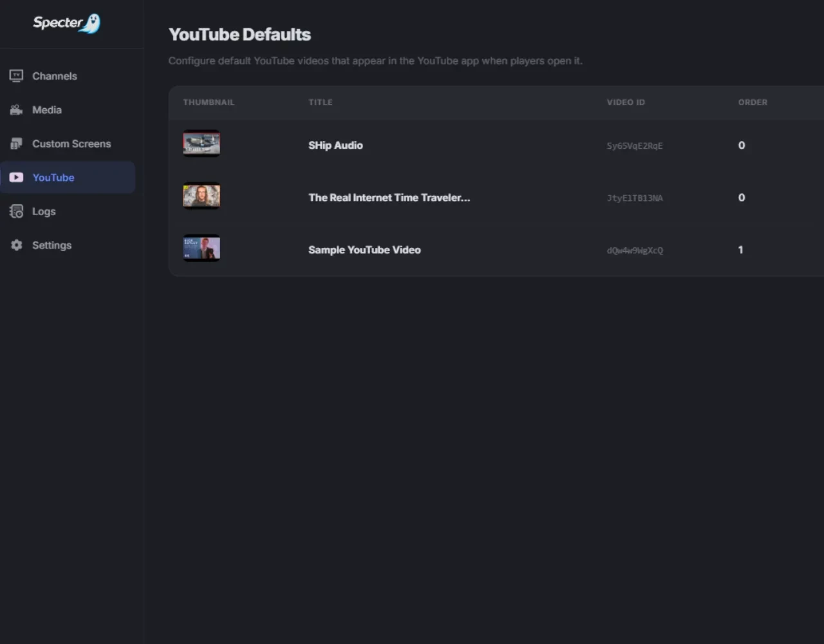Click the Logs icon in sidebar
Image resolution: width=824 pixels, height=644 pixels.
[x=16, y=211]
